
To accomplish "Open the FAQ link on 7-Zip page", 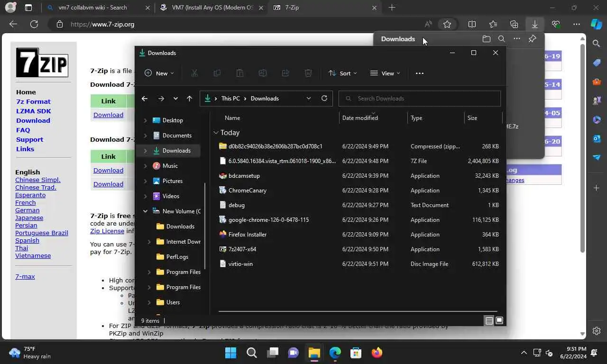I will [x=23, y=130].
